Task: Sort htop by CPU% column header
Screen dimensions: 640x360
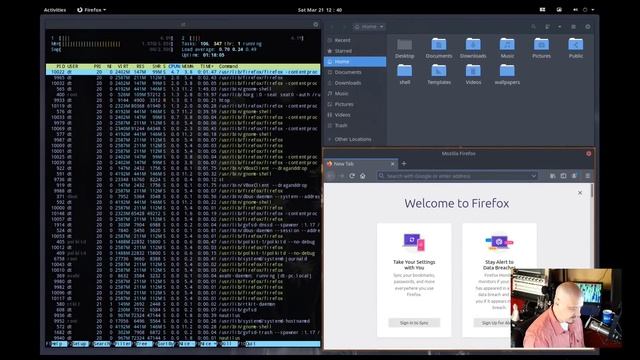Action: (x=174, y=66)
